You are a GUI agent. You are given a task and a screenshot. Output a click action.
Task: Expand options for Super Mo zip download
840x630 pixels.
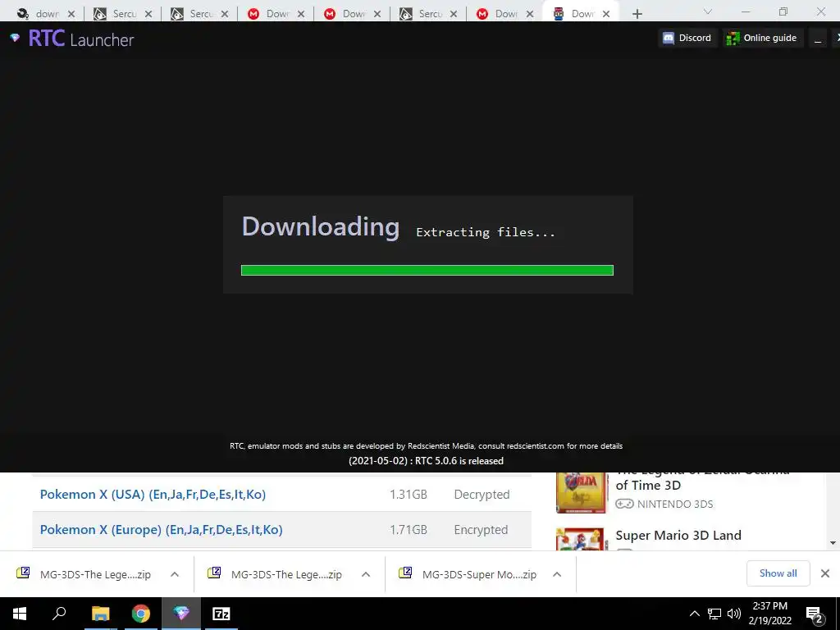pos(557,574)
